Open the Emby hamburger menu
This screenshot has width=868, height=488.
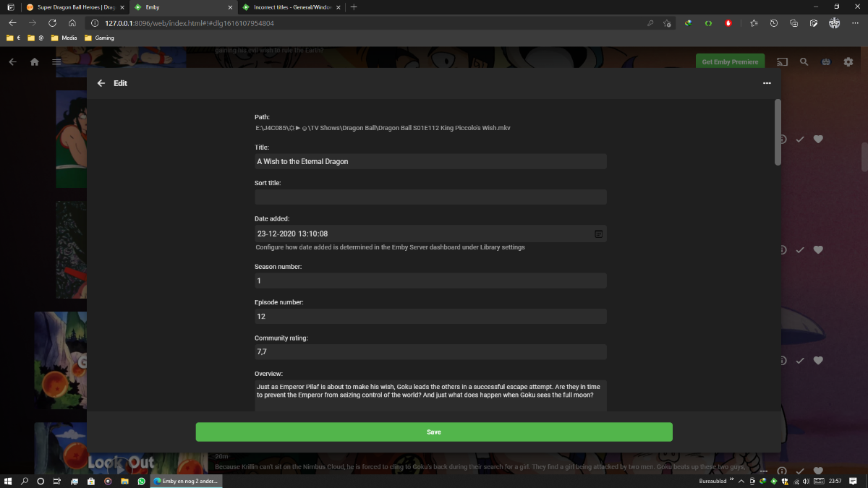coord(56,62)
